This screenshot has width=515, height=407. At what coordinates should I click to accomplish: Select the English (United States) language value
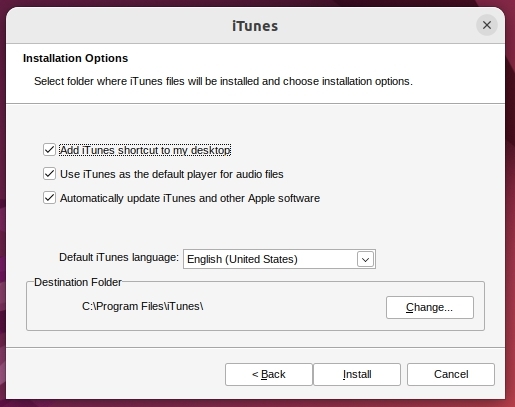coord(242,259)
